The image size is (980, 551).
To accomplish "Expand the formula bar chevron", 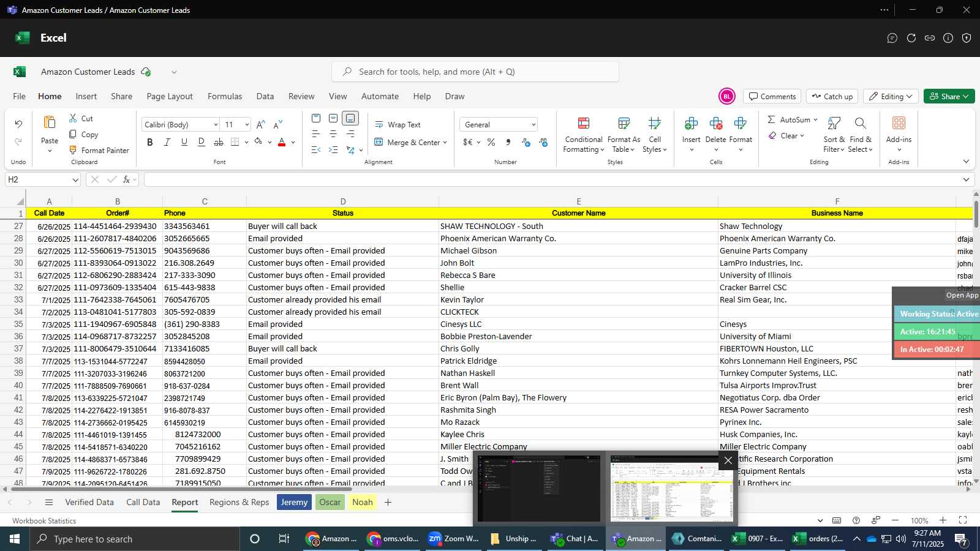I will [x=966, y=179].
